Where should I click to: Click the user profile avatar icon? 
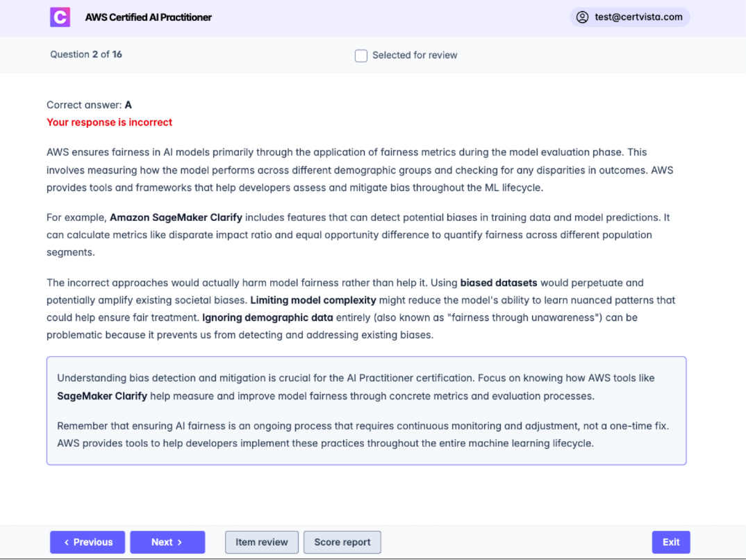click(582, 17)
